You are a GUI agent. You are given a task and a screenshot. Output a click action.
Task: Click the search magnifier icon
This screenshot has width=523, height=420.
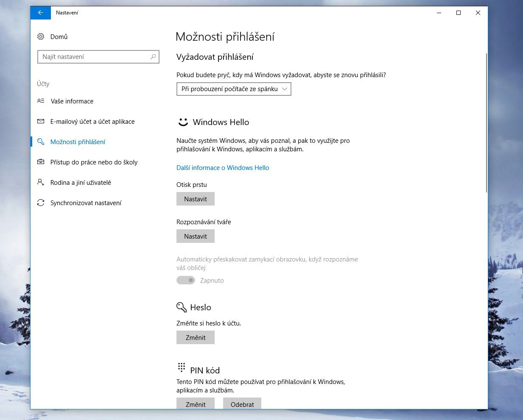[153, 57]
